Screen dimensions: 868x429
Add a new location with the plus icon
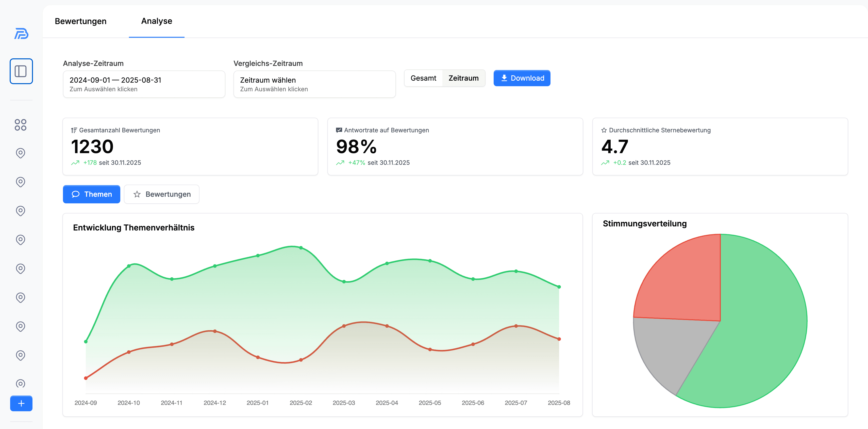coord(21,403)
